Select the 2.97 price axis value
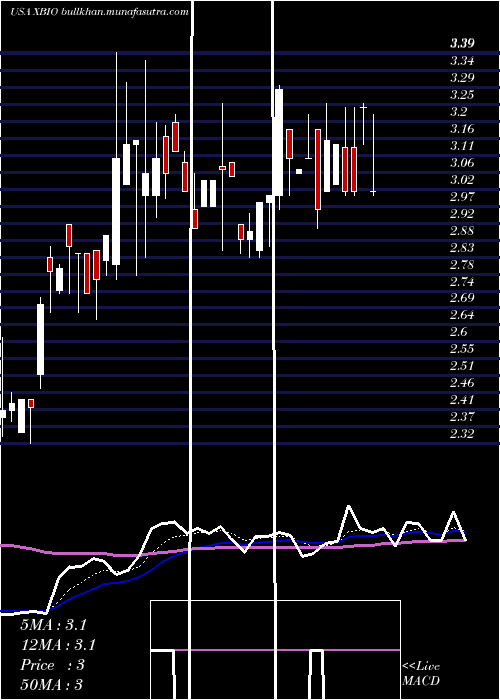This screenshot has height=700, width=500. pos(462,196)
